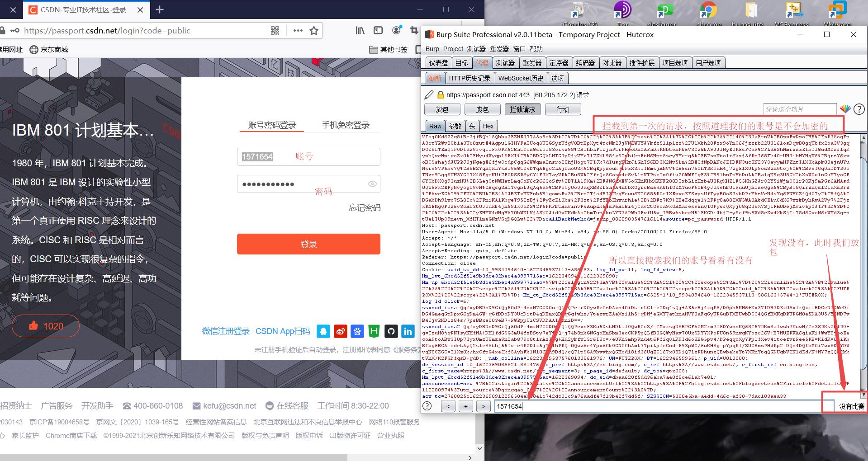The width and height of the screenshot is (868, 461).
Task: Open the proxy 选项 sub-tab
Action: (x=557, y=78)
